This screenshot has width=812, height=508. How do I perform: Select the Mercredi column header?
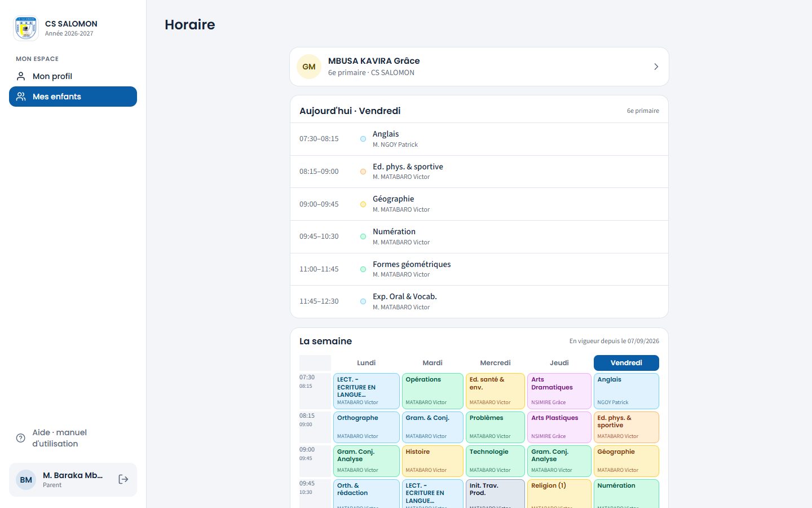495,363
